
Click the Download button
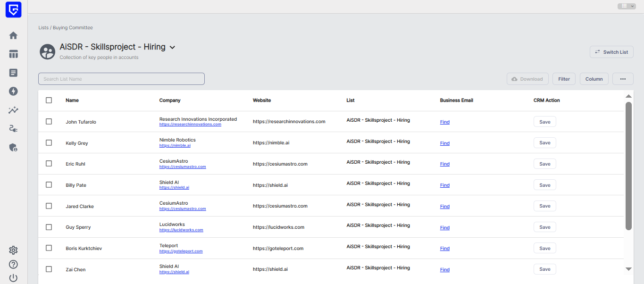tap(527, 79)
